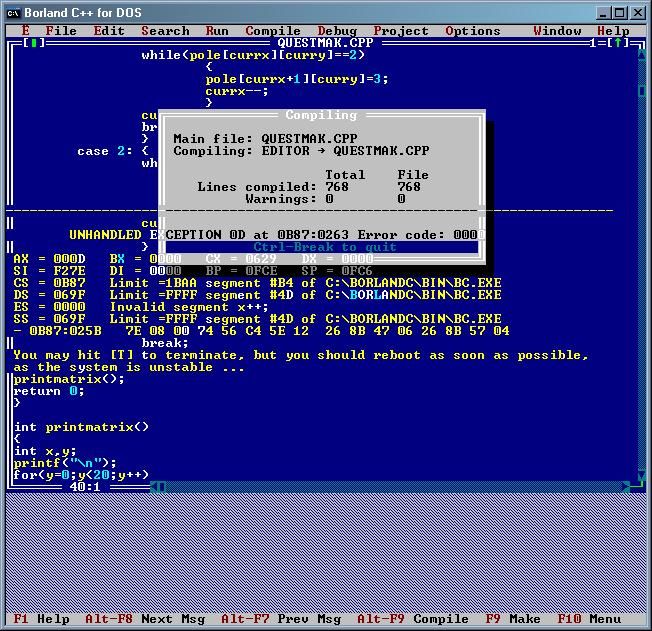652x631 pixels.
Task: Click Alt-F8 Next Msg in status bar
Action: tap(145, 619)
